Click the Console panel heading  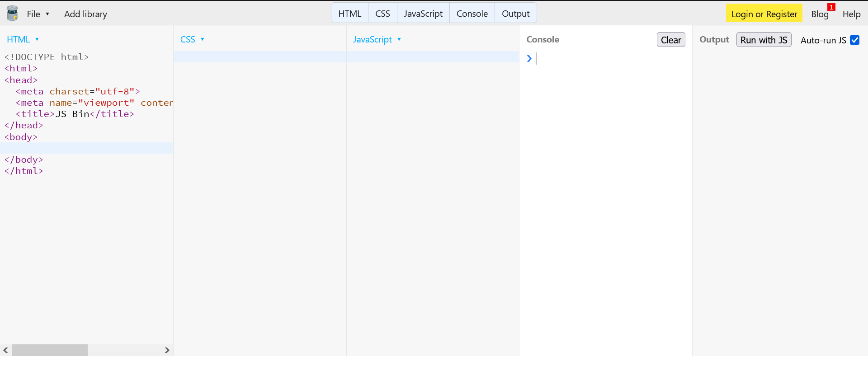coord(542,39)
